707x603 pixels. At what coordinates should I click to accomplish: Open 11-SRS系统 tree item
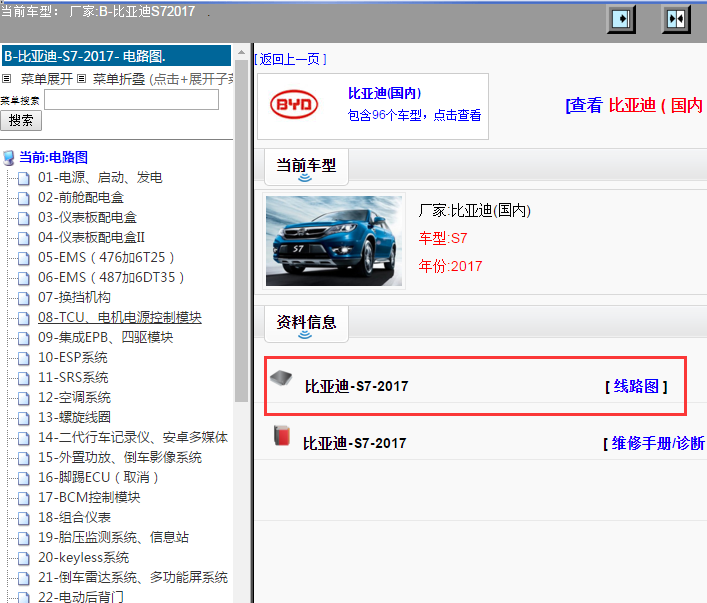(73, 377)
